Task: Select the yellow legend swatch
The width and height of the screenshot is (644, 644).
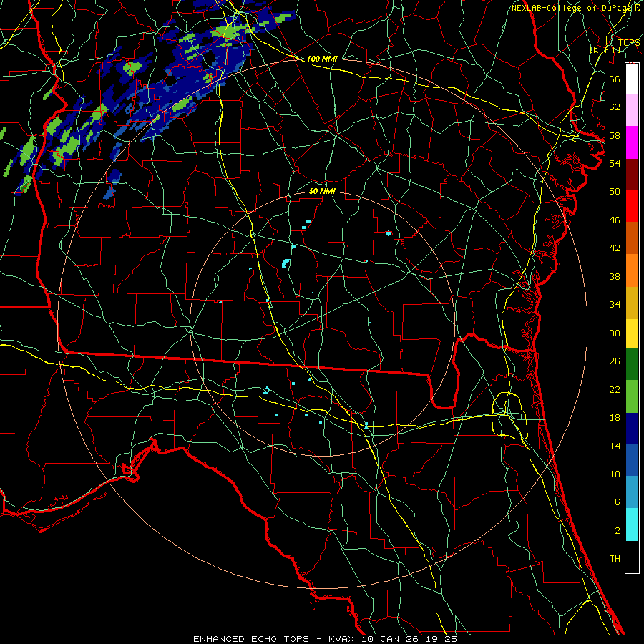Action: point(632,333)
